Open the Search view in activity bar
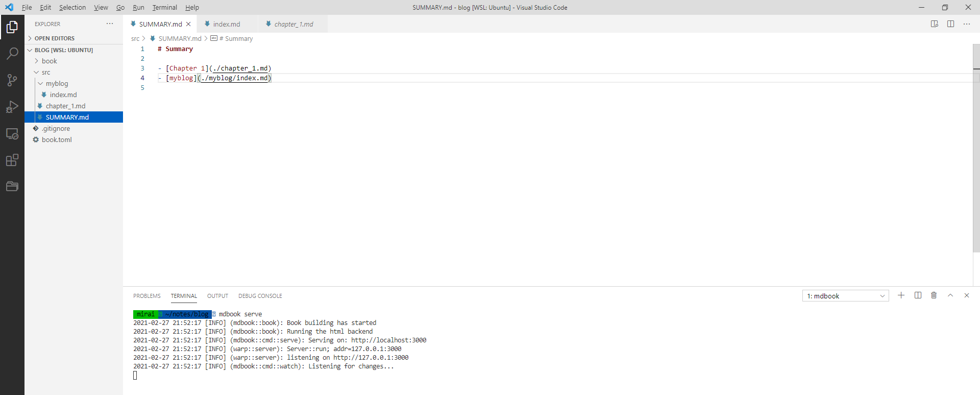The image size is (980, 395). coord(12,54)
